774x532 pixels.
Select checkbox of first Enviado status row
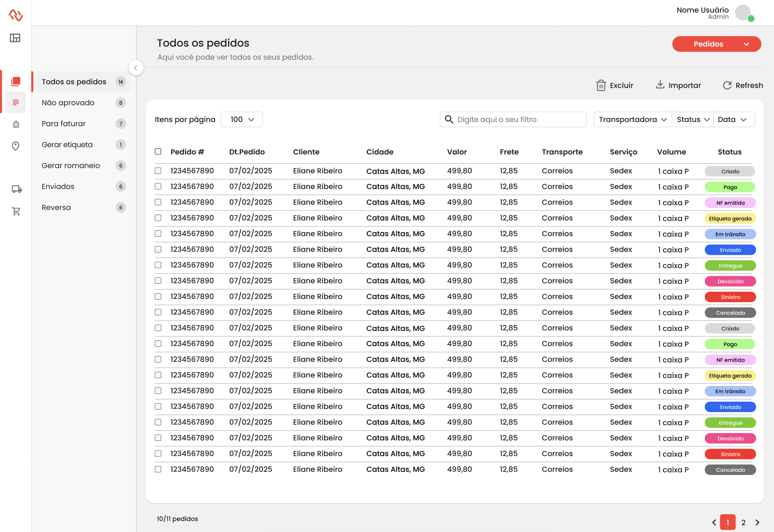pos(158,249)
